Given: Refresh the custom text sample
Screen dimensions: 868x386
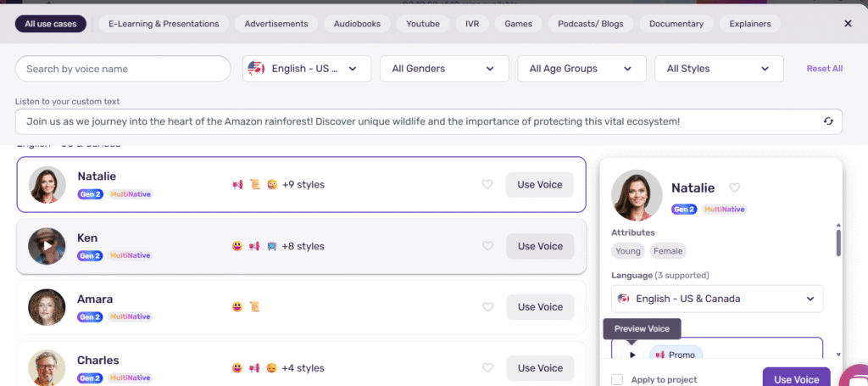Looking at the screenshot, I should (828, 121).
